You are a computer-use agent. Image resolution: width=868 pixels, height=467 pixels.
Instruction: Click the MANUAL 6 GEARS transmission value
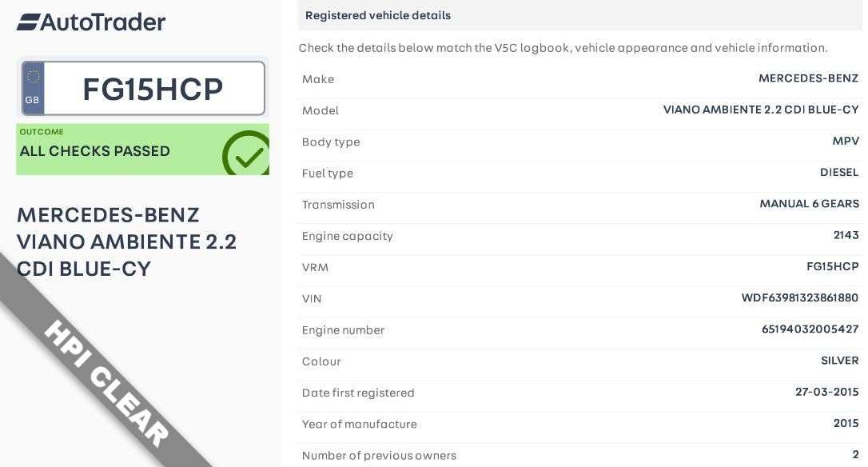pos(809,204)
